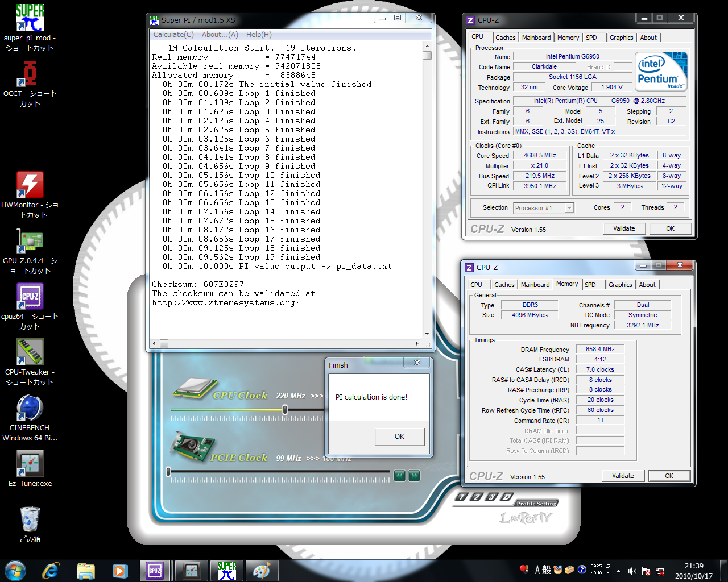Switch to the Mainboard tab in top CPU-Z

tap(536, 38)
